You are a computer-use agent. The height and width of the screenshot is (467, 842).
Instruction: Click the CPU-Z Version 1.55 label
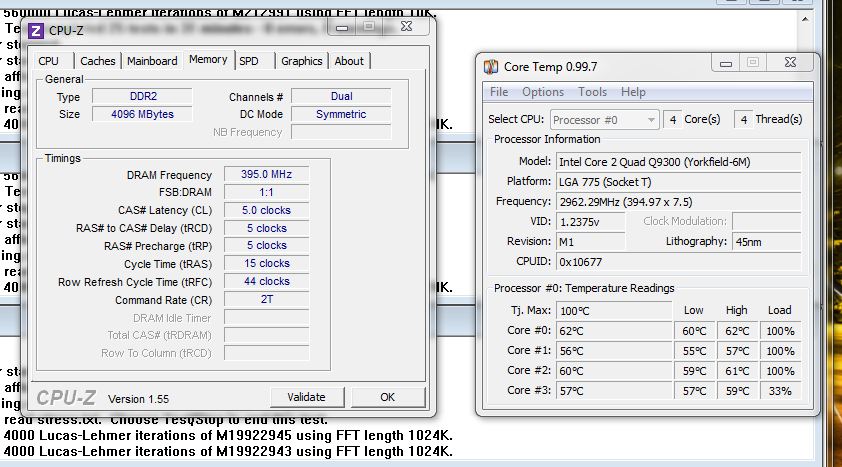click(x=139, y=399)
